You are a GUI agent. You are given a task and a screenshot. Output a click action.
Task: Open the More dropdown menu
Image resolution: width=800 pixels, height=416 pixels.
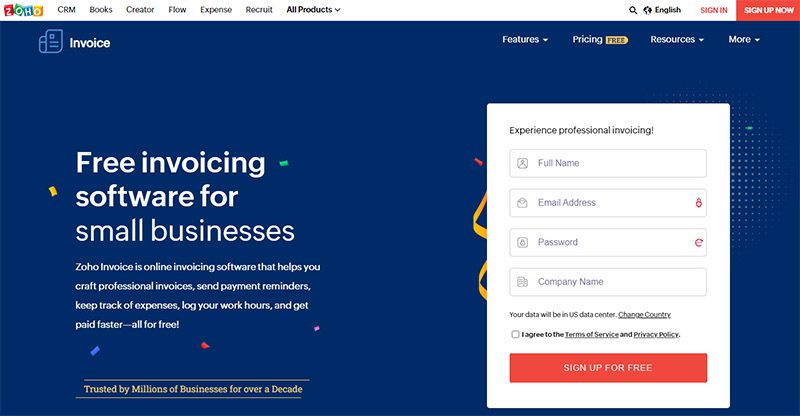(x=744, y=39)
